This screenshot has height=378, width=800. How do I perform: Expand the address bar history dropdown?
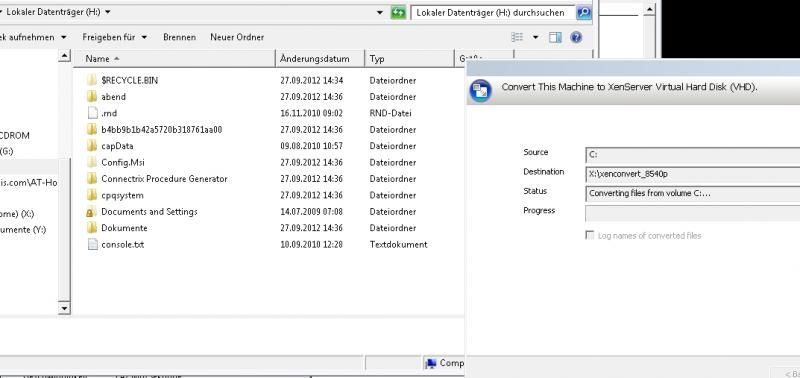pyautogui.click(x=380, y=13)
